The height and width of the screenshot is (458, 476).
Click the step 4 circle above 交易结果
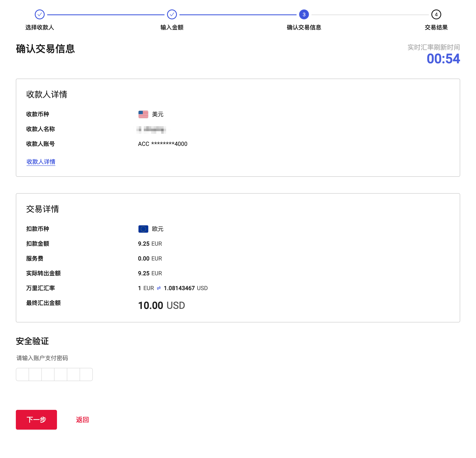pos(436,14)
